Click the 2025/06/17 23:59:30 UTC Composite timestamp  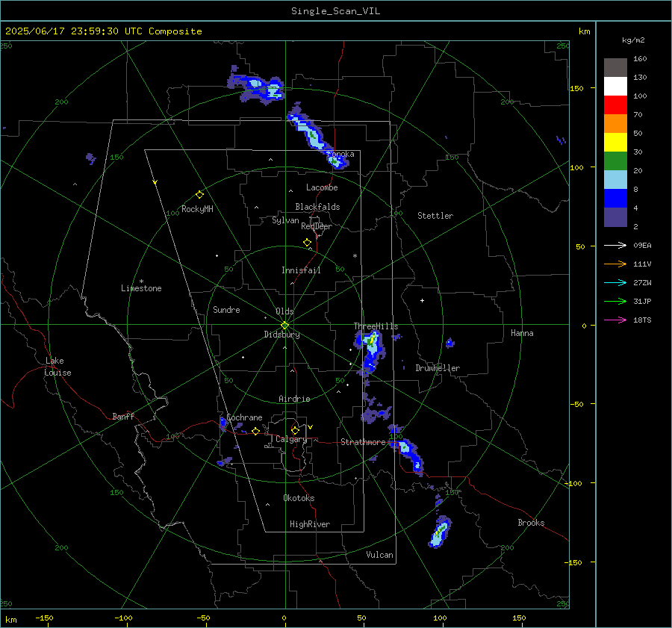pos(103,31)
